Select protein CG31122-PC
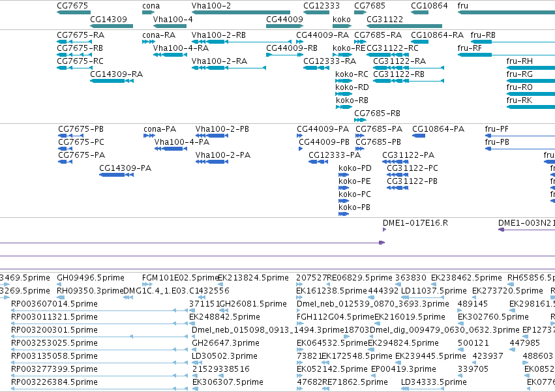This screenshot has width=555, height=392. click(x=397, y=175)
